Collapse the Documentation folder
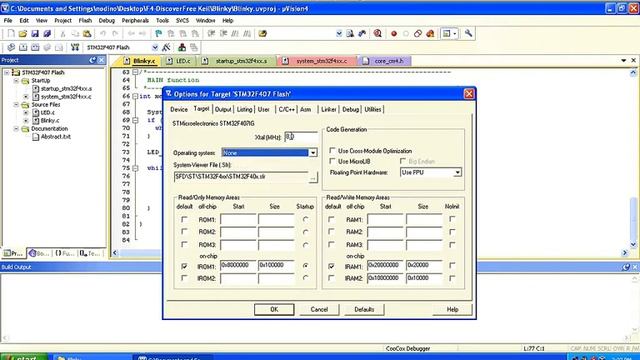Viewport: 640px width, 360px height. 16,129
